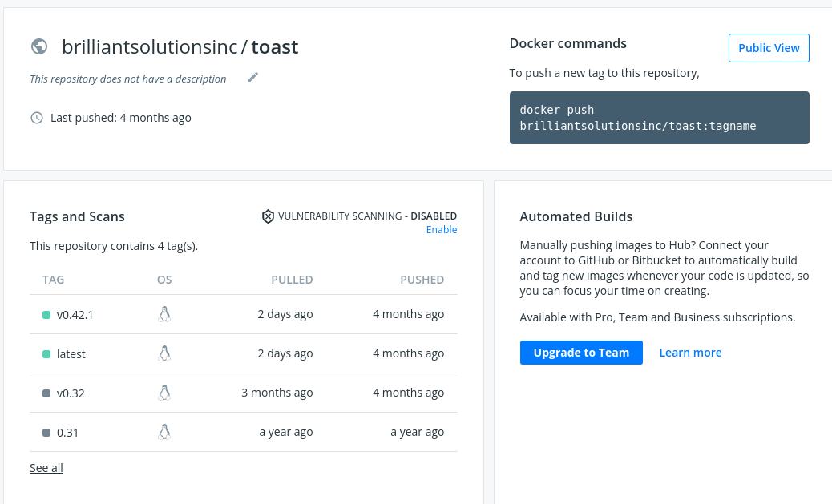Click '4 months ago' pushed value for latest

click(409, 353)
